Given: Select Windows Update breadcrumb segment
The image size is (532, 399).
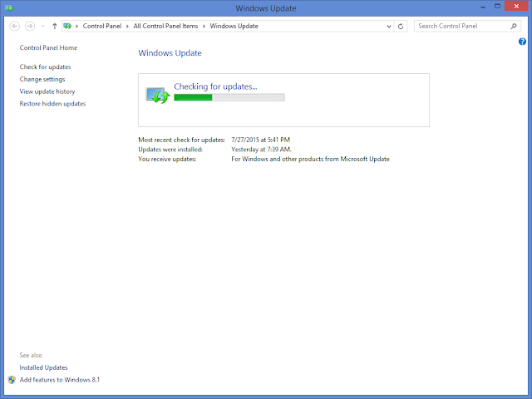Looking at the screenshot, I should (234, 26).
